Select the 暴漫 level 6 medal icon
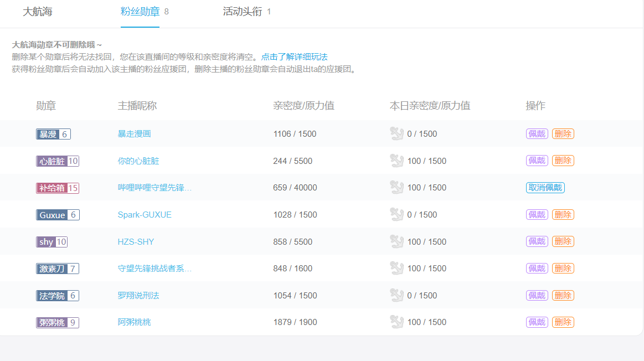Viewport: 644px width, 361px height. [x=53, y=133]
